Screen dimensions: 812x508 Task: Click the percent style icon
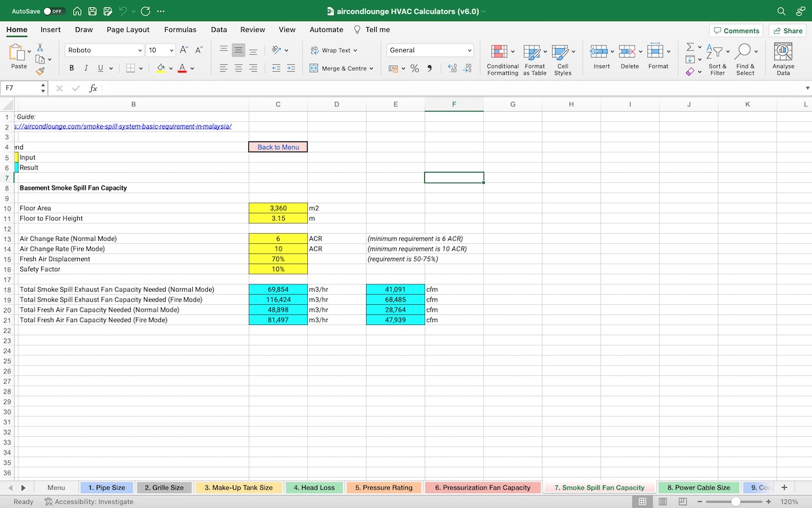pos(415,68)
